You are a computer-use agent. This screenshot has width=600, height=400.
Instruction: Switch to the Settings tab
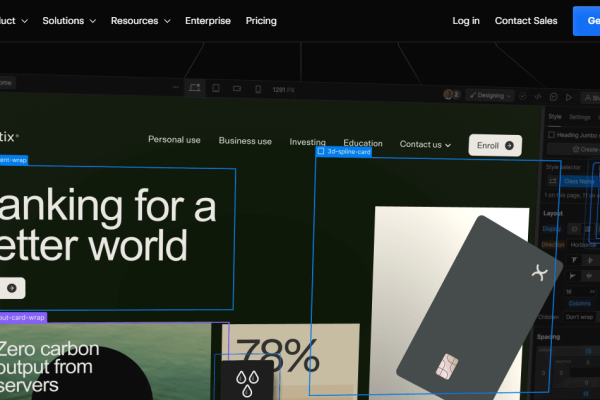579,117
